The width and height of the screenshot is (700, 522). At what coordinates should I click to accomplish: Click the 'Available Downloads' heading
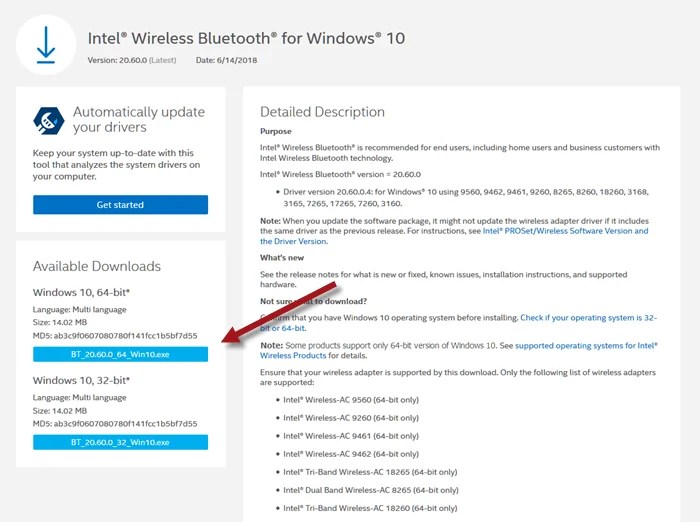tap(96, 266)
